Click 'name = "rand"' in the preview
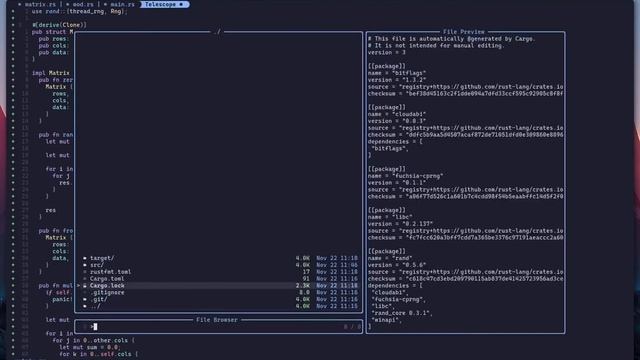640x360 pixels. click(390, 258)
